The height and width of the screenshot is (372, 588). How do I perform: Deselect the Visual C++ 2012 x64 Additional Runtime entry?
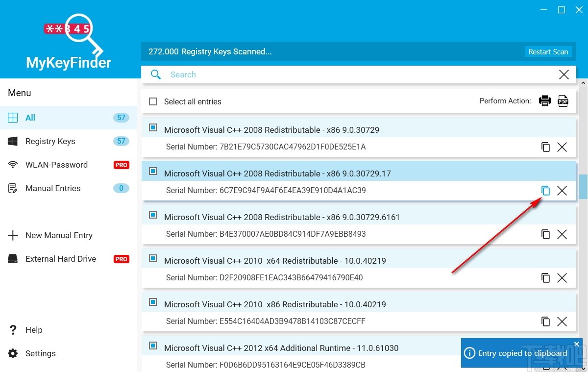click(x=152, y=346)
